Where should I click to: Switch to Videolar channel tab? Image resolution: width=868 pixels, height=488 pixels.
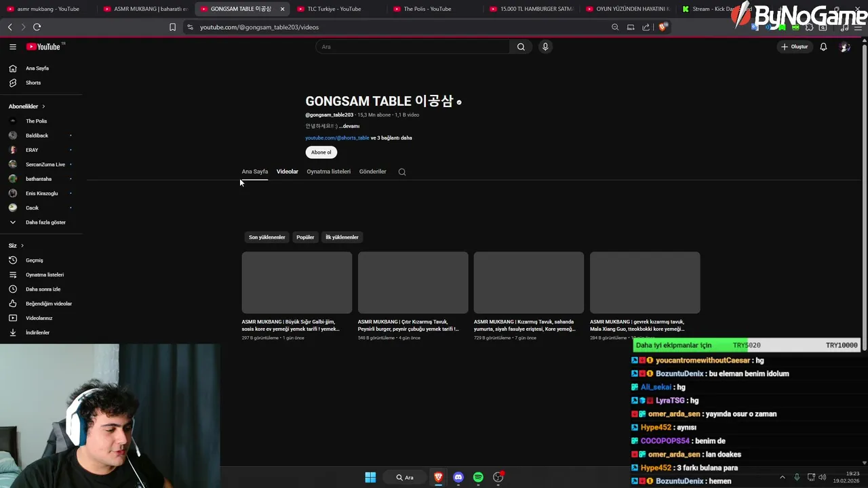pyautogui.click(x=288, y=171)
